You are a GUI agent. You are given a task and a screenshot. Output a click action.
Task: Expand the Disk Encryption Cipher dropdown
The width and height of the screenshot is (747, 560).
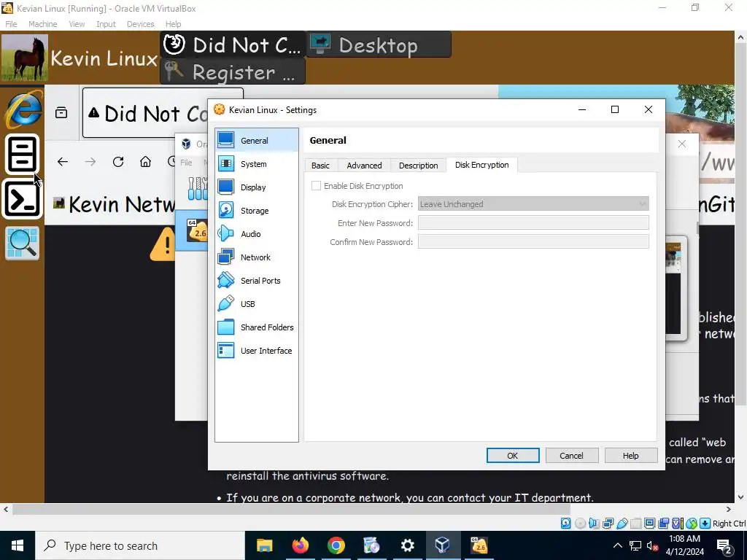(533, 204)
